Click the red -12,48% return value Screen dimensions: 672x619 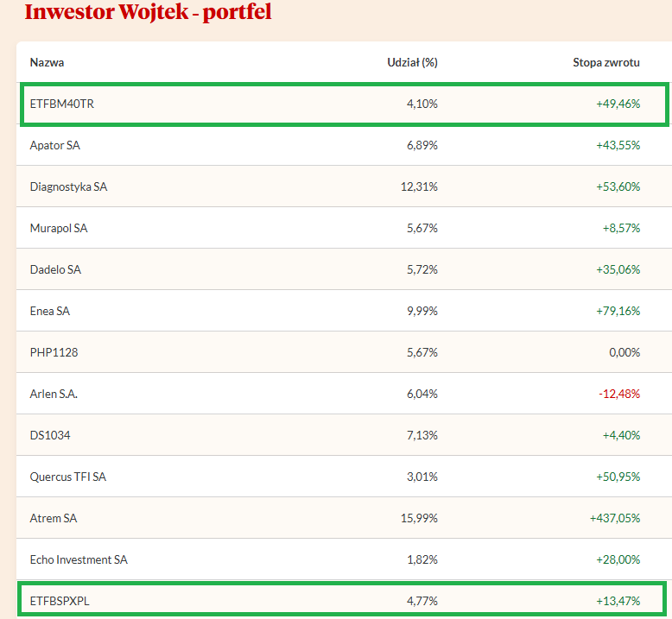(619, 394)
